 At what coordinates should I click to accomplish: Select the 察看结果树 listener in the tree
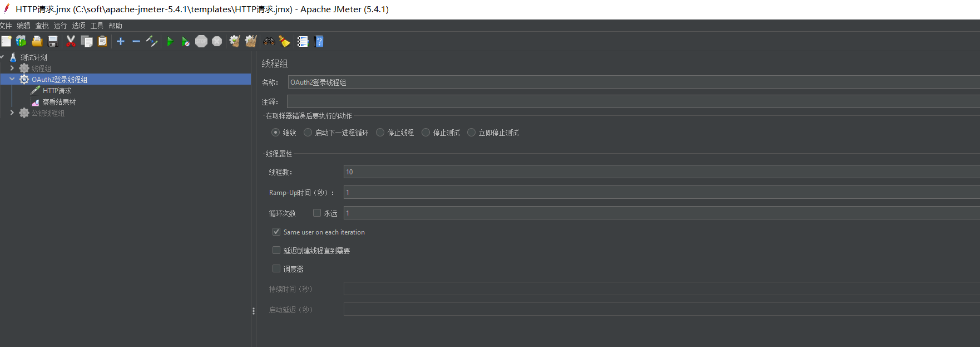[59, 102]
